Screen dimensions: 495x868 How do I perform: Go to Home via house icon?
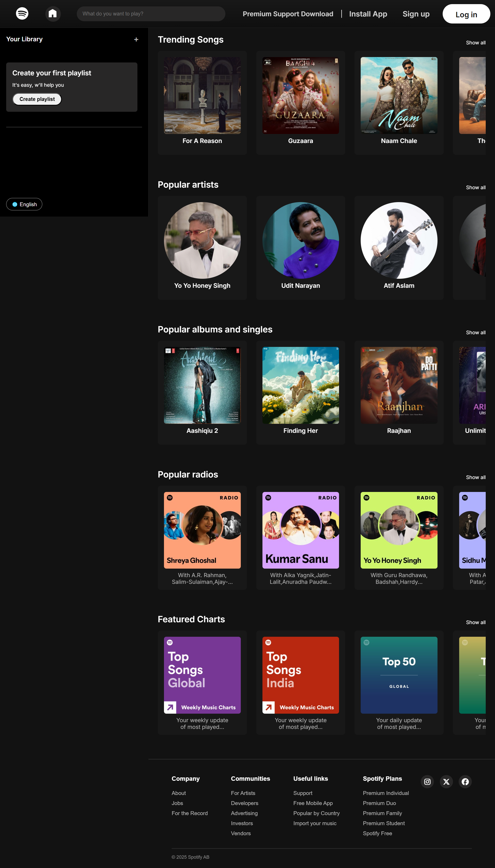[53, 14]
